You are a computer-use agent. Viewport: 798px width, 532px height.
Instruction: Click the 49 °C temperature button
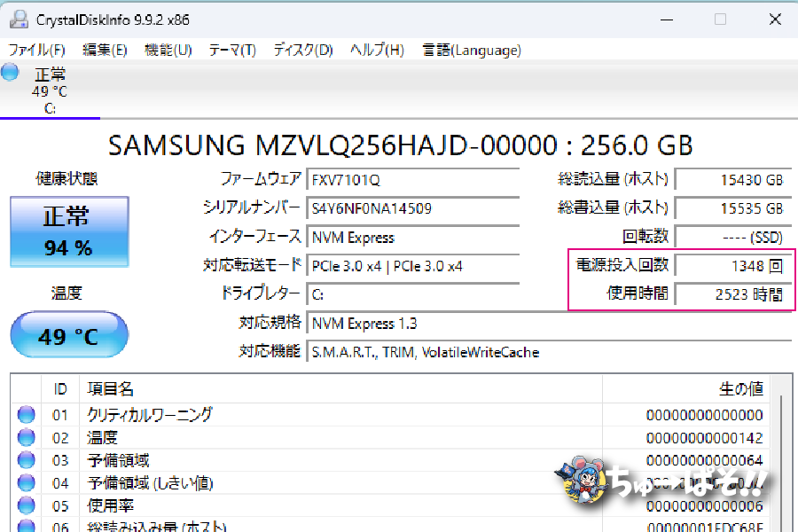click(x=69, y=334)
